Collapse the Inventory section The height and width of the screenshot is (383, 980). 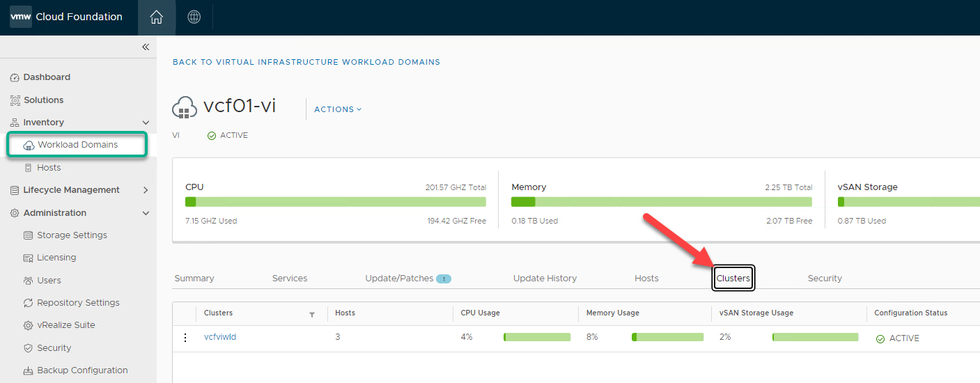(x=146, y=123)
